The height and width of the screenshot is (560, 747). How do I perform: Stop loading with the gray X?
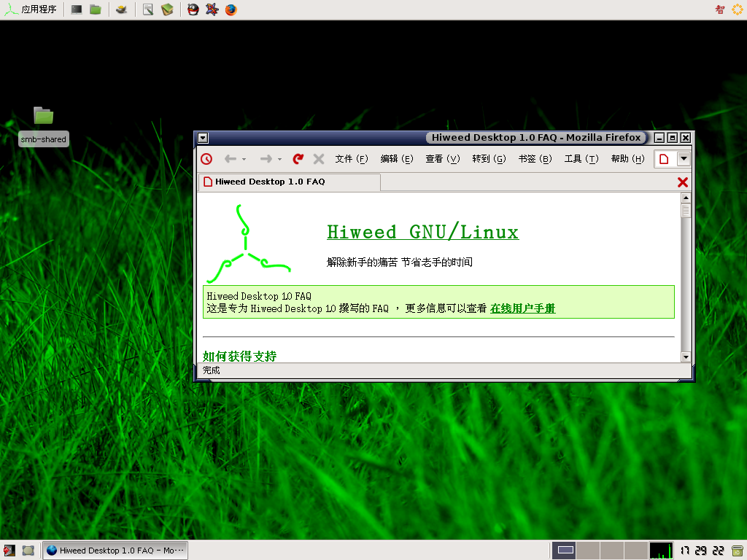tap(319, 159)
